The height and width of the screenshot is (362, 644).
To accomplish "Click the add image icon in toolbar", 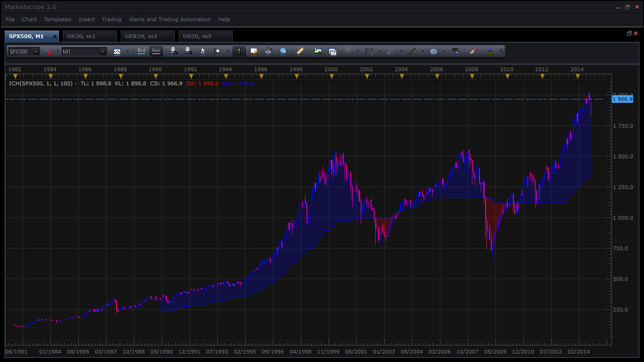I will (318, 51).
